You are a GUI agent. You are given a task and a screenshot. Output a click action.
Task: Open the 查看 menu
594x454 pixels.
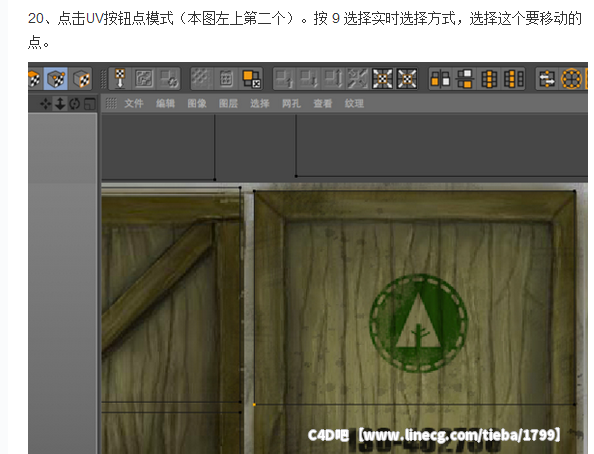(x=322, y=103)
